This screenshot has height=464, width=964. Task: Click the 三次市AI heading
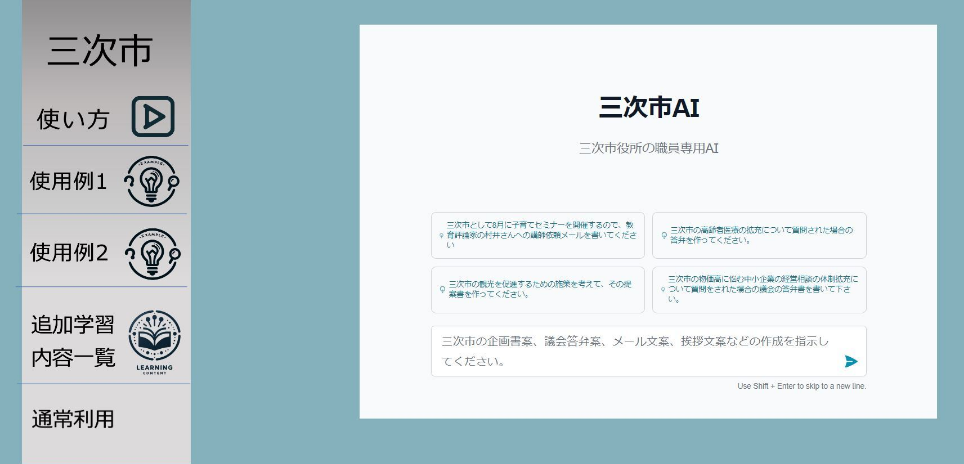(648, 108)
